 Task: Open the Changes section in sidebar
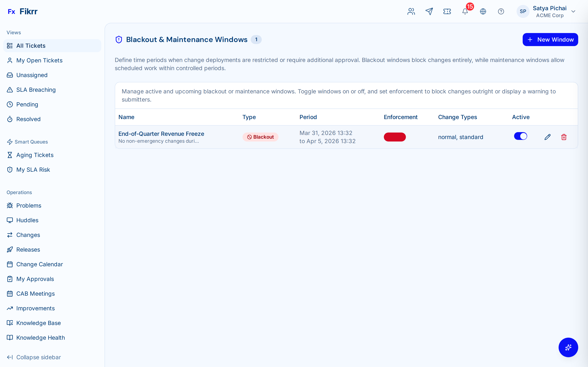[x=28, y=235]
